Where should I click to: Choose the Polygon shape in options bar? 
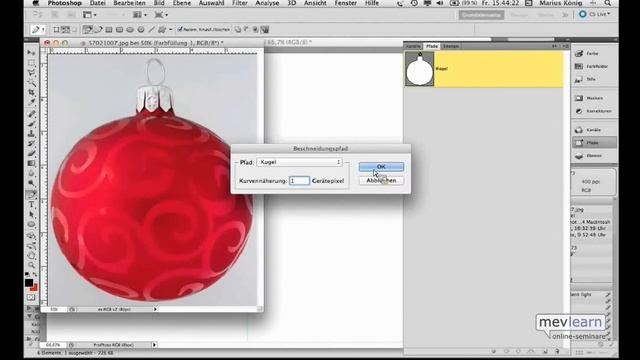tap(141, 29)
